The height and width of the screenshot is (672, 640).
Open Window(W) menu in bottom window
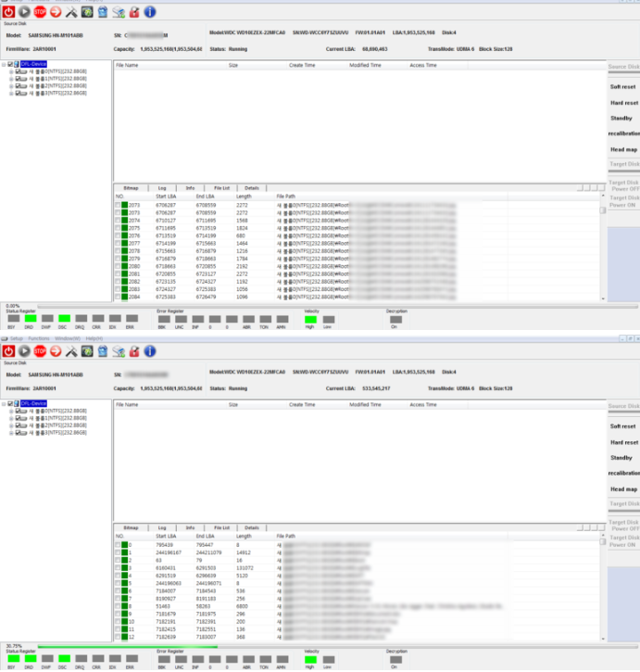pos(68,338)
